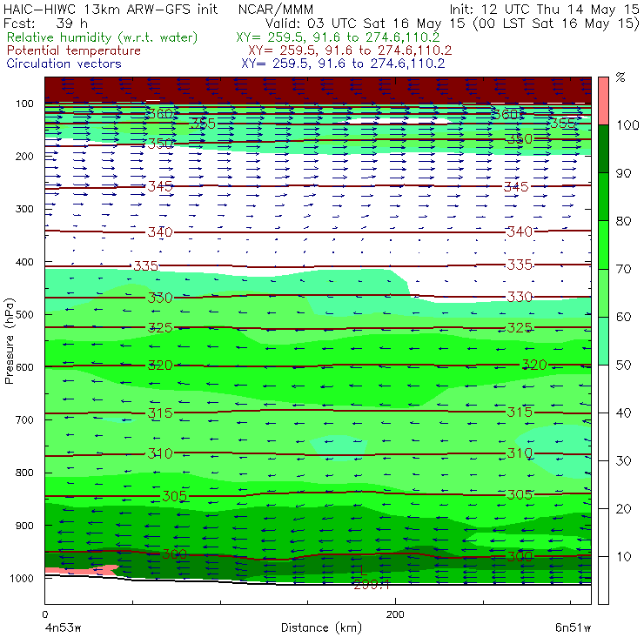
Task: Click the pink saturated humidity patch near the surface
Action: tap(81, 570)
